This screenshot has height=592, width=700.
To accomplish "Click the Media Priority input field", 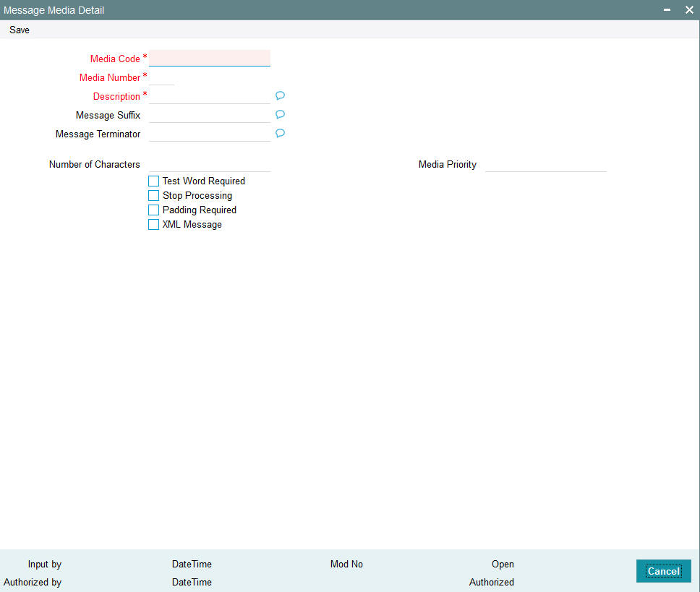I will [x=546, y=164].
